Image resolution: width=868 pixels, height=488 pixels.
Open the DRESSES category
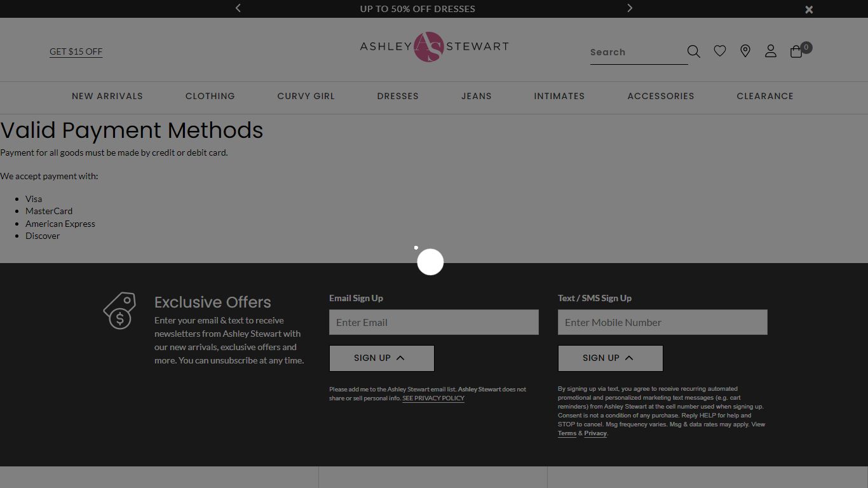397,96
